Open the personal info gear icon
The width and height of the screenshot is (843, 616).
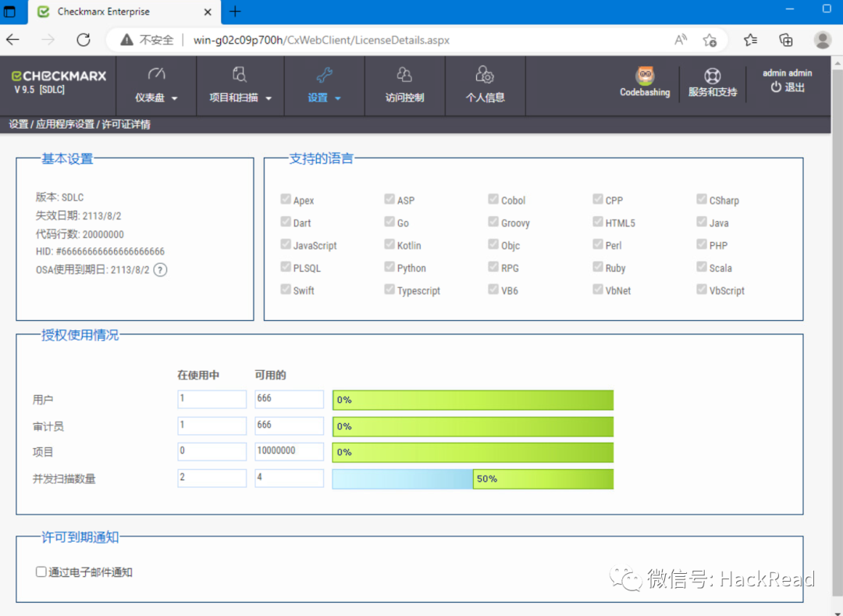[x=485, y=75]
